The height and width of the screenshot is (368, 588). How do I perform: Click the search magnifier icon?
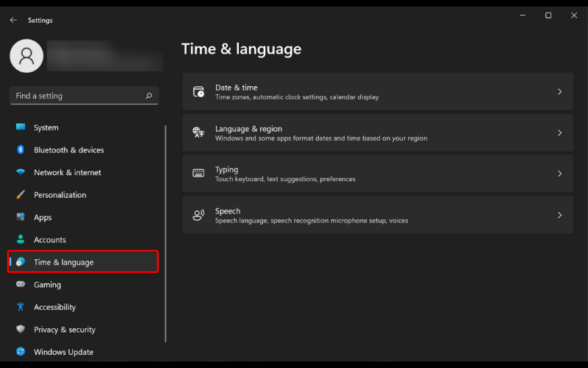point(148,96)
